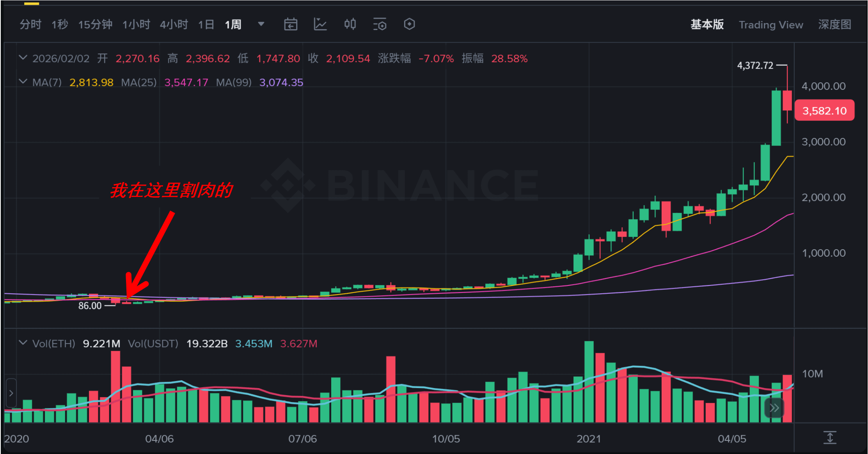The width and height of the screenshot is (868, 454).
Task: Click the jump-to-latest double arrow button
Action: click(x=774, y=408)
